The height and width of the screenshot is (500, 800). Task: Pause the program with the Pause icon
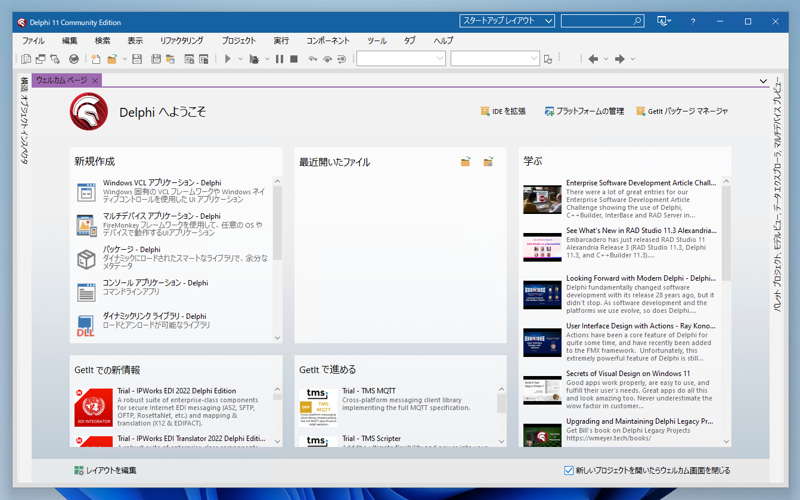pos(280,59)
